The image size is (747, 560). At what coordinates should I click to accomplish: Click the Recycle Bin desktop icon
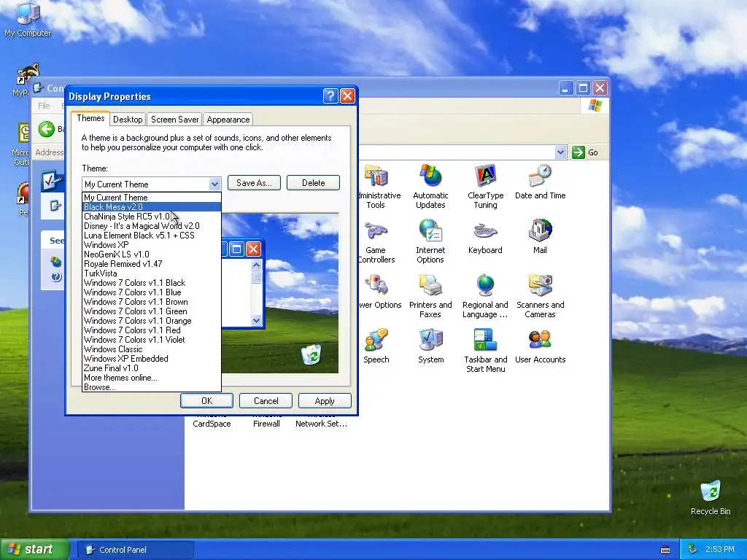(711, 497)
